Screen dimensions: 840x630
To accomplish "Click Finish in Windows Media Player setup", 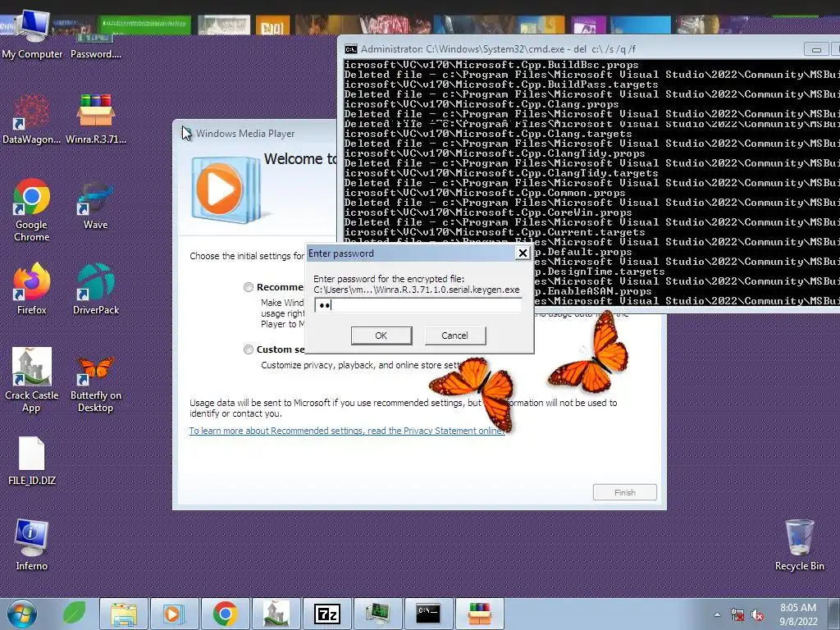I will click(x=624, y=492).
